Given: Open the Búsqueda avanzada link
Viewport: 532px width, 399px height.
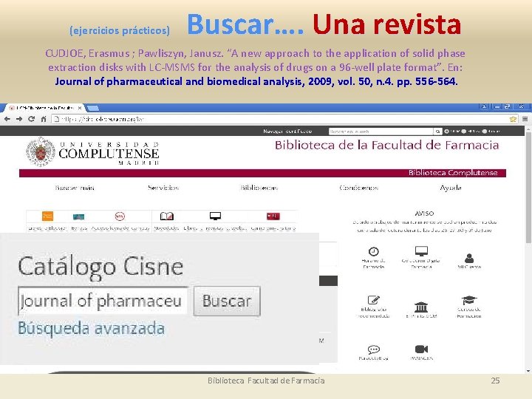Looking at the screenshot, I should pyautogui.click(x=92, y=328).
